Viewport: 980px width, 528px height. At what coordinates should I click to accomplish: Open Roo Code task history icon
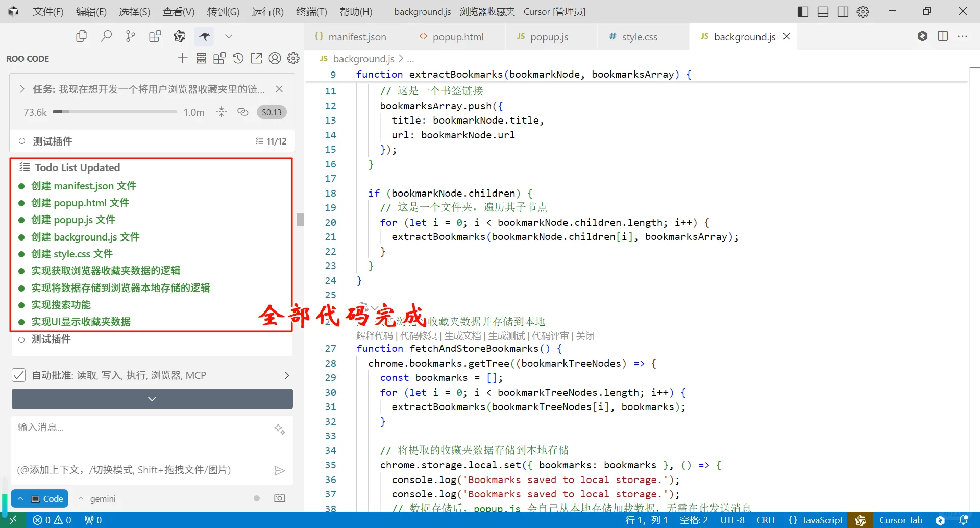[x=238, y=58]
